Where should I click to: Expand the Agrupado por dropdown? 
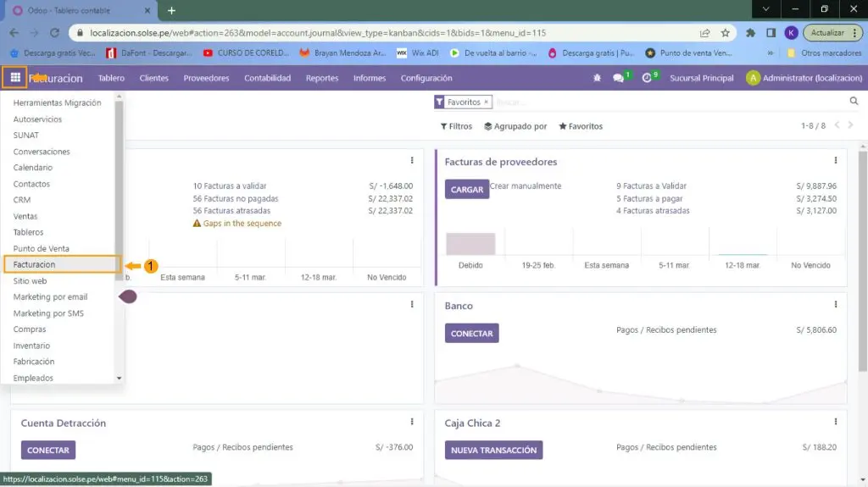[515, 126]
